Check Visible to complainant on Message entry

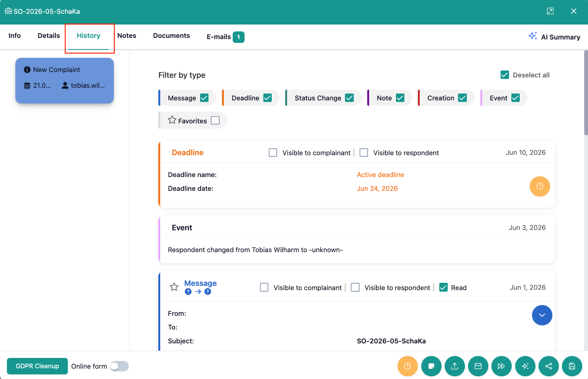(x=264, y=287)
